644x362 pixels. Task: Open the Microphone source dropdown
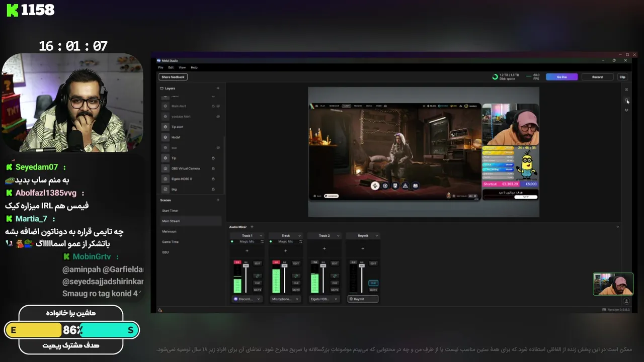coord(285,299)
